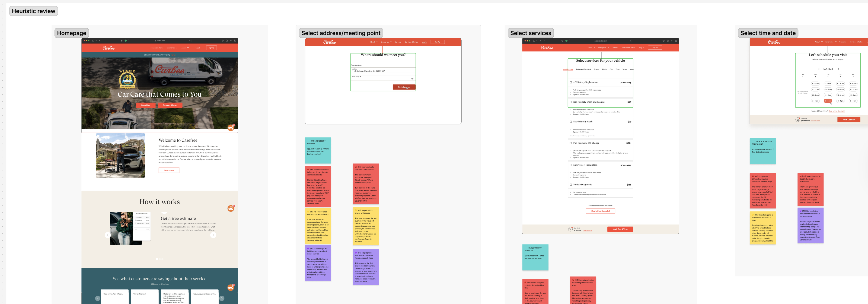Click the new tab plus icon in the Homepage browser
This screenshot has width=868, height=304.
[x=231, y=40]
